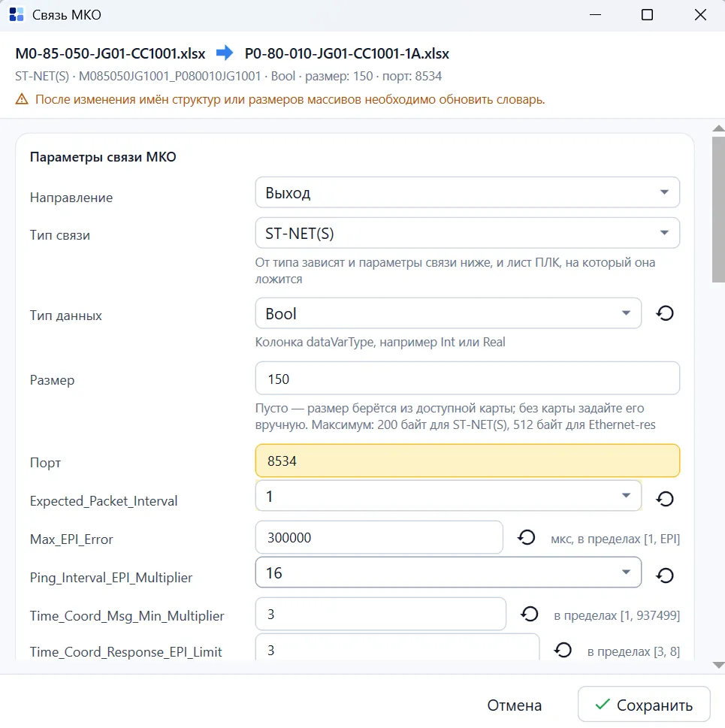This screenshot has width=725, height=728.
Task: Click the scrollbar down arrow
Action: click(x=718, y=666)
